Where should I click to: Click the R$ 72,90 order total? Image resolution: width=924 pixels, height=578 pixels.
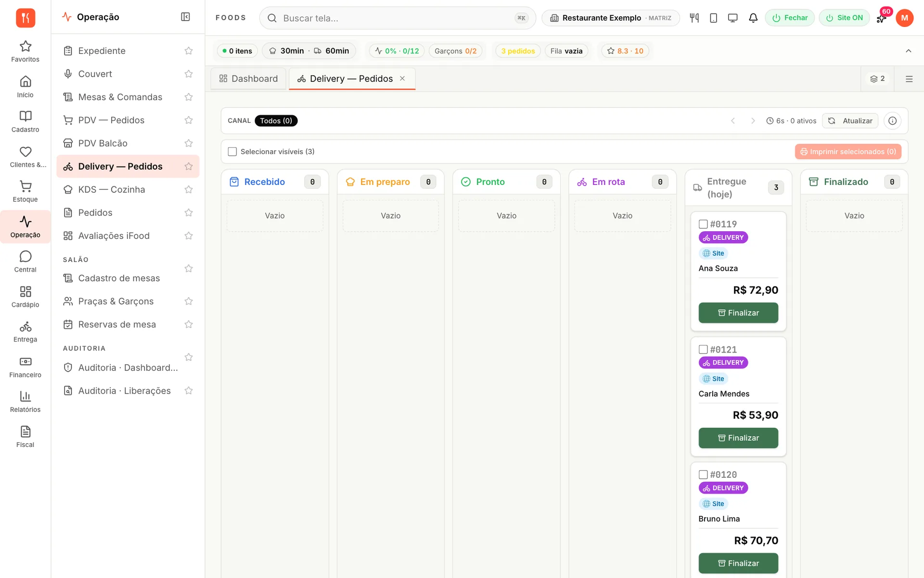756,290
